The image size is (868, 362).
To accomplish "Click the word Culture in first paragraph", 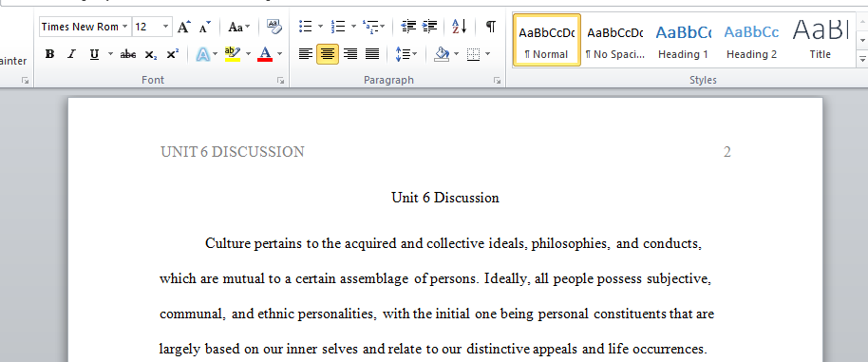I will click(x=228, y=243).
